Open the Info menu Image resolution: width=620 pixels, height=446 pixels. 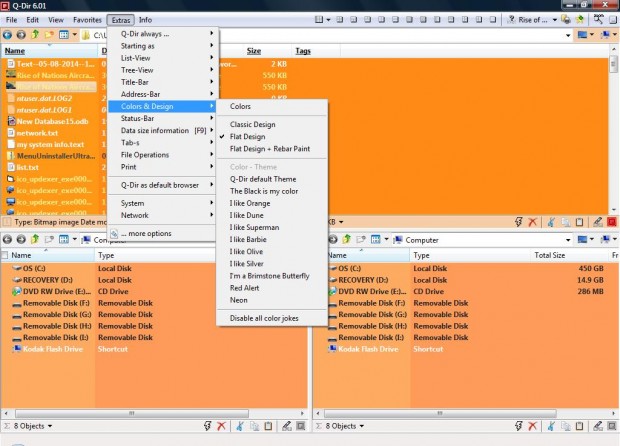[145, 20]
